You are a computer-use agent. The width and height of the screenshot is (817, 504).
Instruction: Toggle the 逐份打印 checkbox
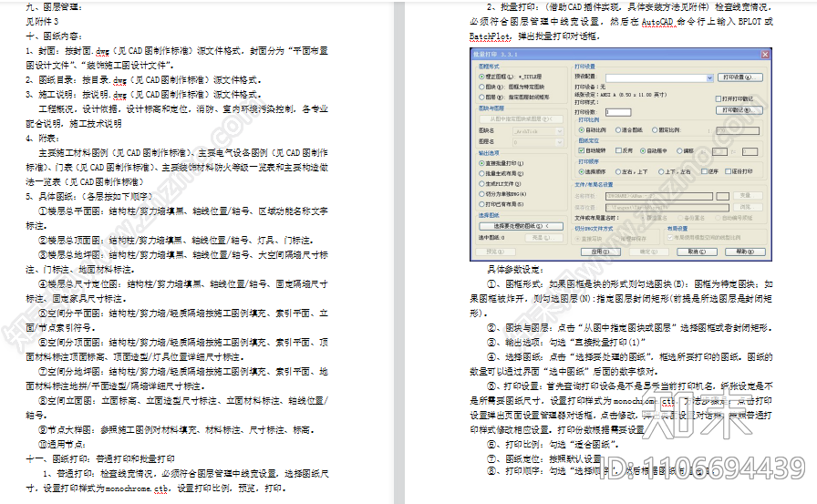tap(729, 172)
